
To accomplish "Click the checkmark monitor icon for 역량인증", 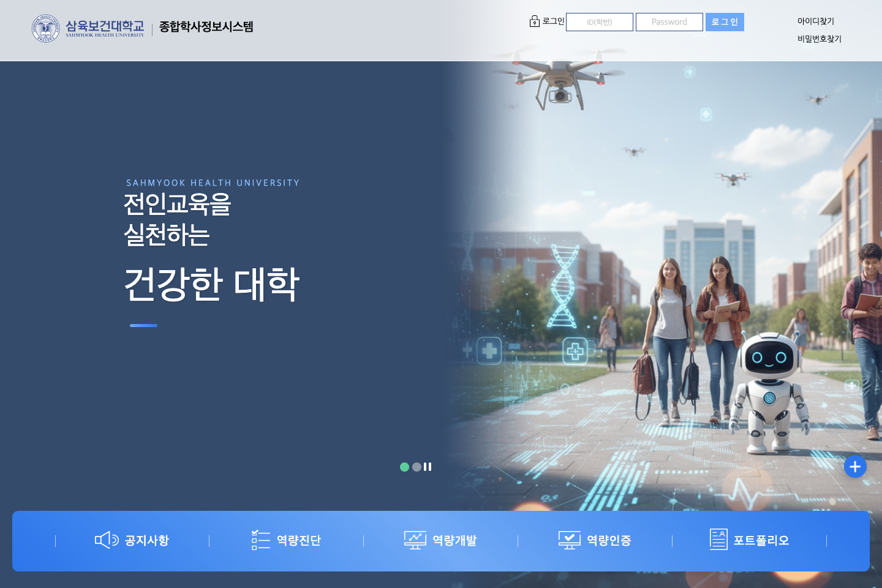I will coord(570,540).
